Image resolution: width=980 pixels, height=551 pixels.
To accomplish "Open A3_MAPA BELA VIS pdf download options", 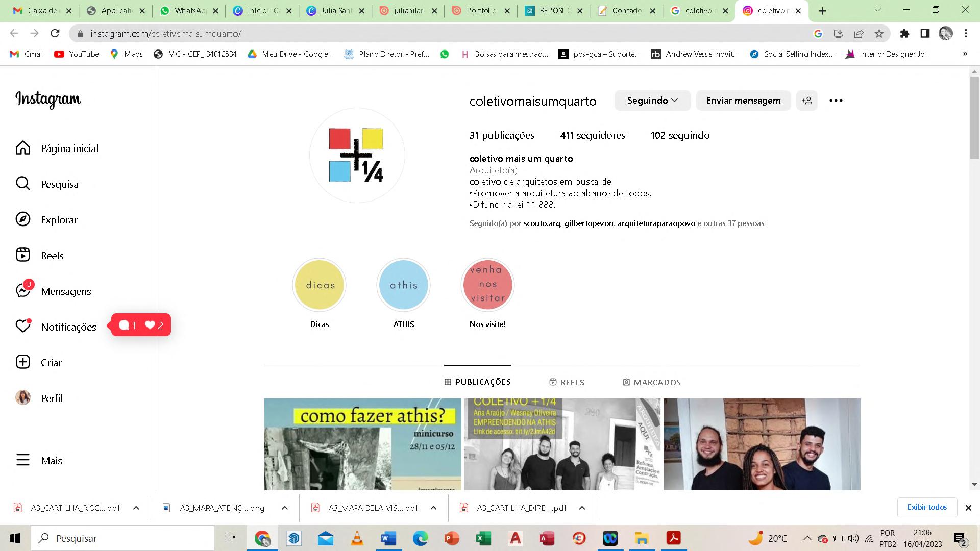I will 433,508.
